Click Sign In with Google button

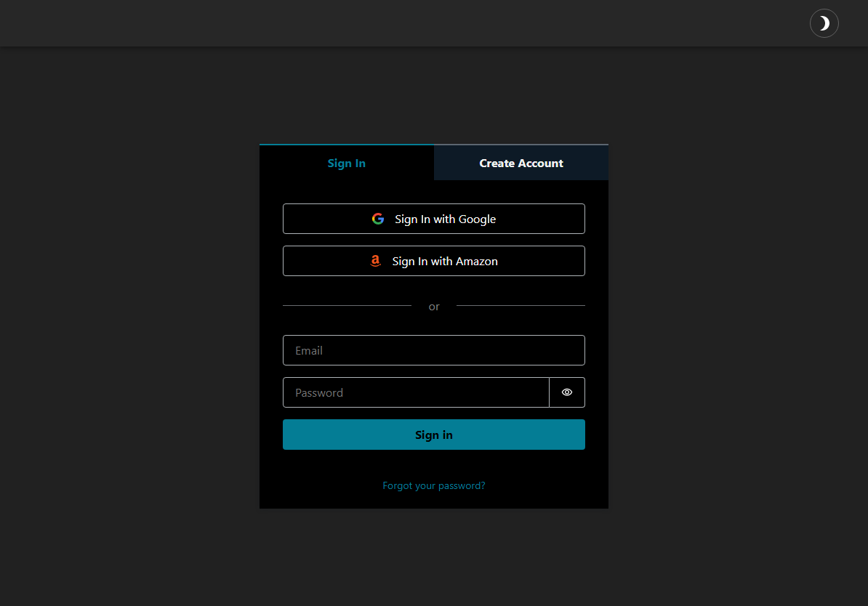point(433,219)
